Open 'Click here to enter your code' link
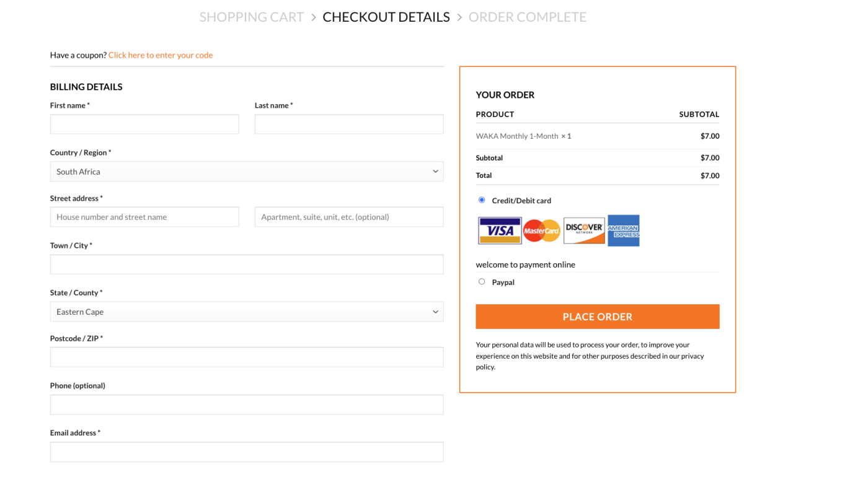 [x=161, y=55]
